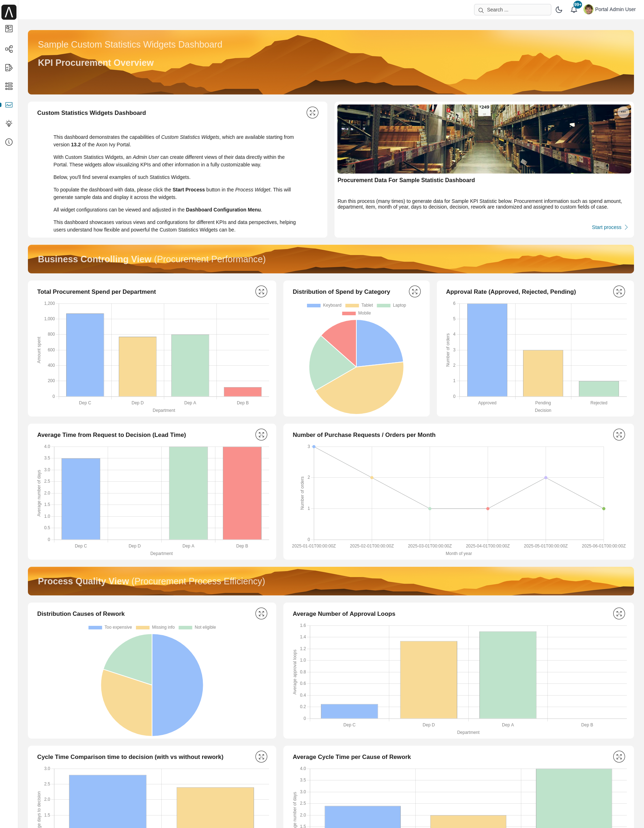Open the suggestions lightbulb icon
This screenshot has height=828, width=644.
click(x=9, y=123)
